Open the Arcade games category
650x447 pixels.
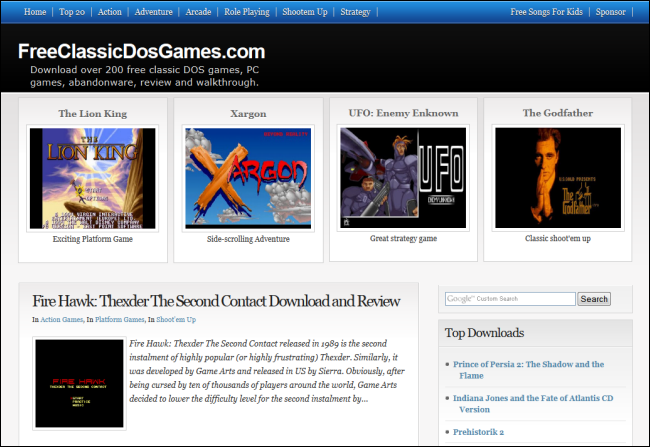point(198,12)
